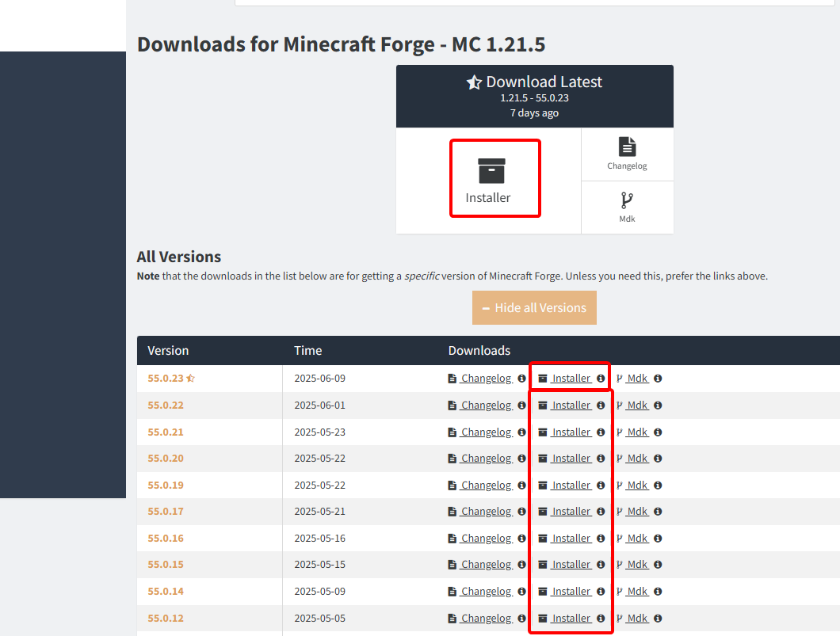Click info icon beside Mdk for 55.0.23
840x636 pixels.
(658, 379)
